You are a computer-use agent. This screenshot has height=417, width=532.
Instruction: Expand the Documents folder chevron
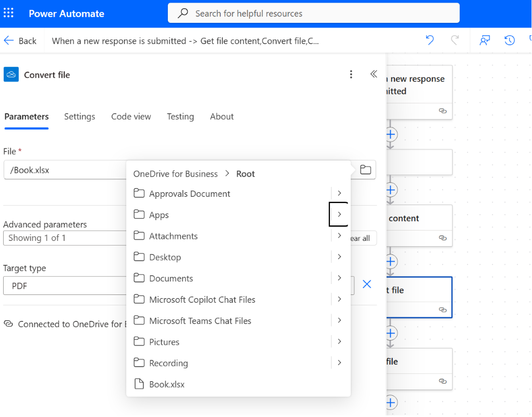tap(339, 278)
